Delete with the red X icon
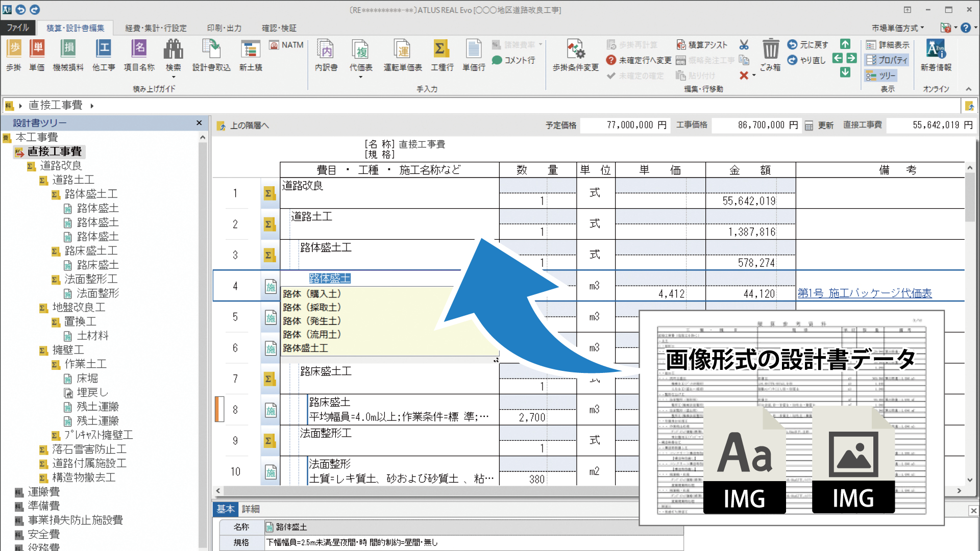 (744, 76)
